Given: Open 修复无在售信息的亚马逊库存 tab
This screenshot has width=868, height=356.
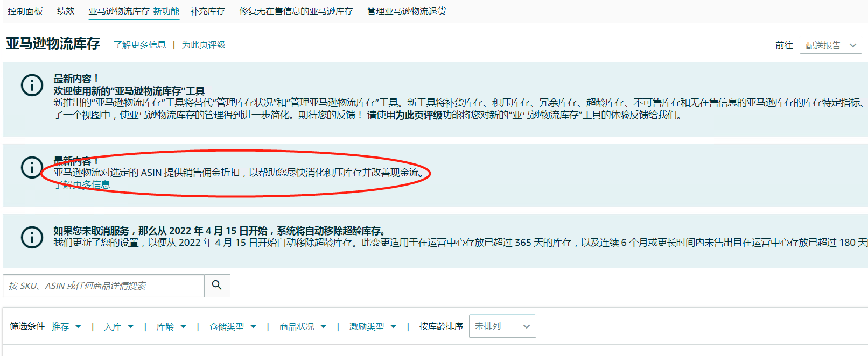Looking at the screenshot, I should point(296,11).
